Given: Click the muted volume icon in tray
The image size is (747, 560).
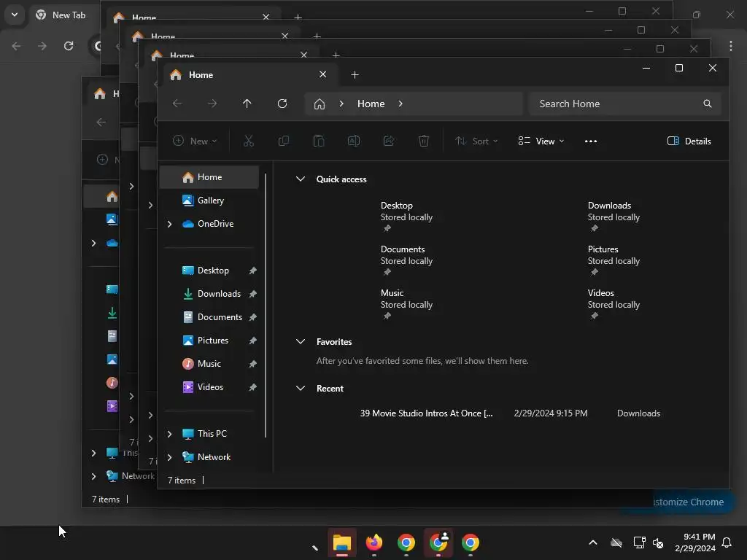Looking at the screenshot, I should coord(658,542).
